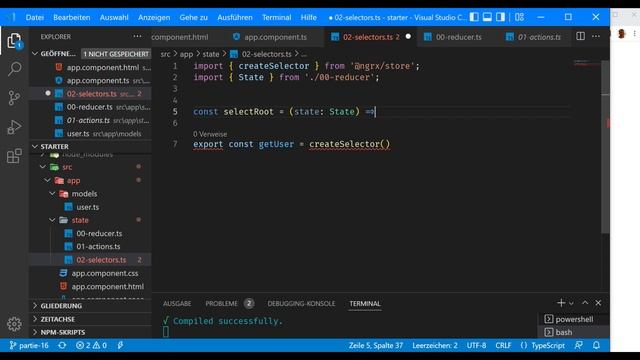The height and width of the screenshot is (360, 640).
Task: Click state breadcrumb in editor path
Action: tap(211, 54)
